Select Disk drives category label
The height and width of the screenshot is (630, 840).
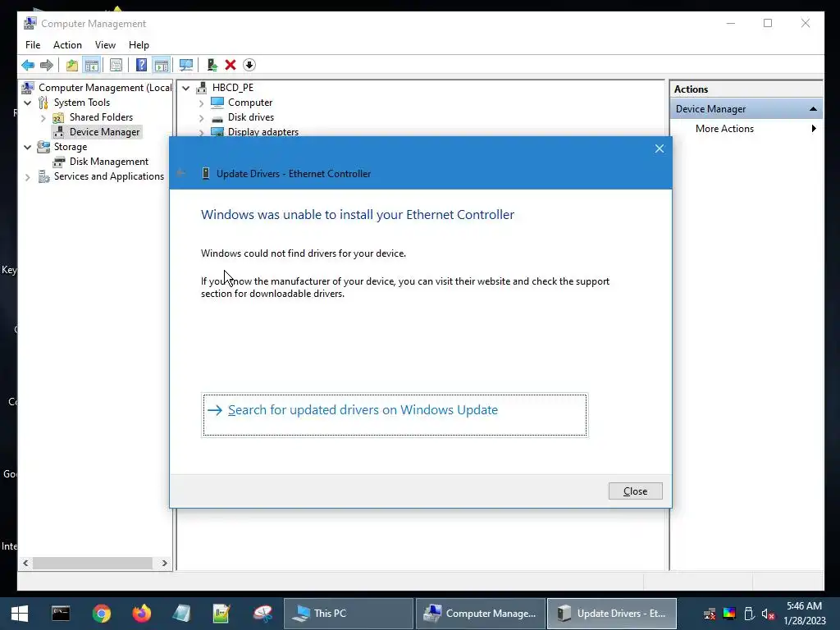pyautogui.click(x=251, y=117)
